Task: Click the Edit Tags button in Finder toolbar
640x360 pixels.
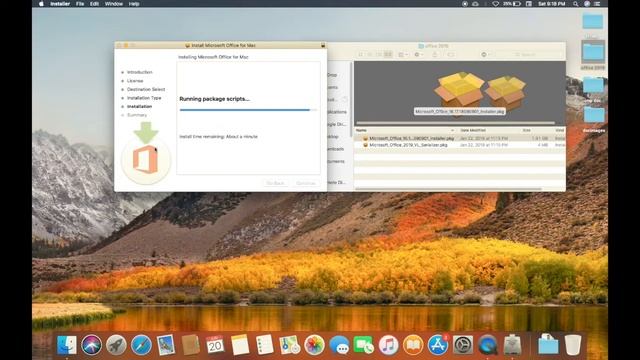Action: (x=451, y=54)
